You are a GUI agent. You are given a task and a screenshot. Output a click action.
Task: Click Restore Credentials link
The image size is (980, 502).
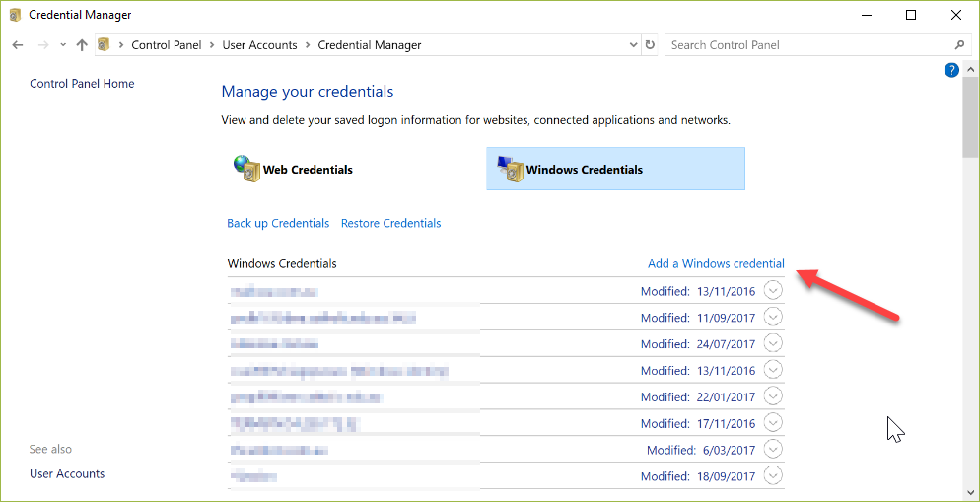click(391, 223)
